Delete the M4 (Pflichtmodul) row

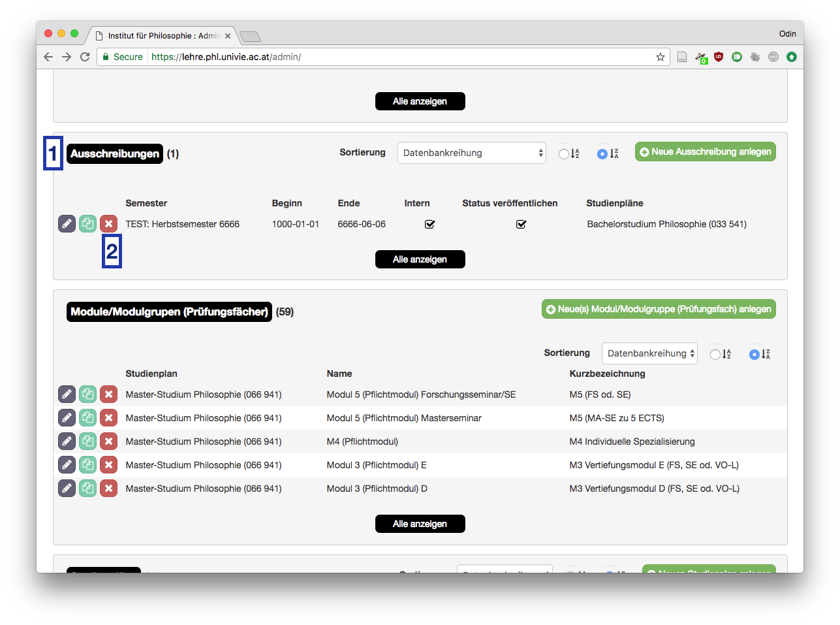click(109, 441)
